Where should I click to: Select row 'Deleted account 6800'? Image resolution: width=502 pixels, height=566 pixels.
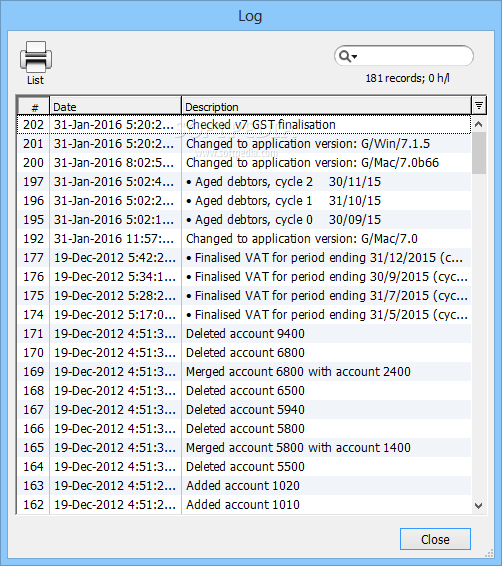(x=244, y=353)
